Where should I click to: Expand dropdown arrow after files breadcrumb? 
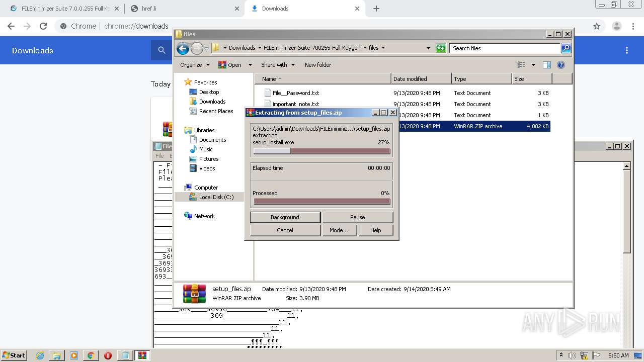(383, 48)
